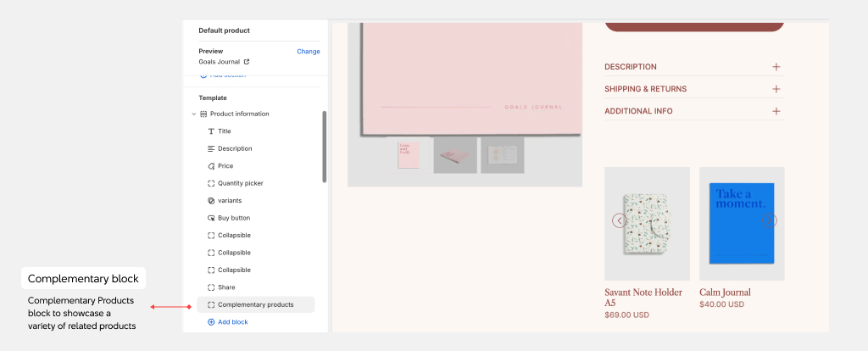Expand the SHIPPING & RETURNS accordion

click(x=776, y=89)
